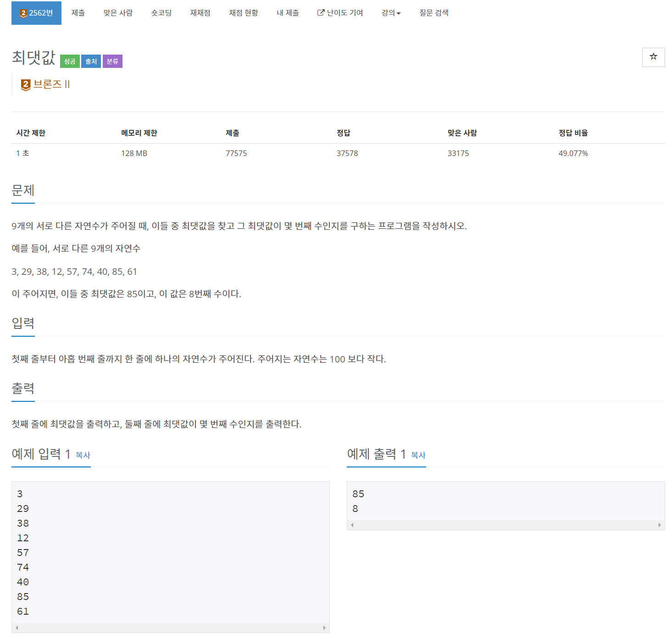The image size is (672, 639).
Task: Open the 맞은 사람 tab
Action: pos(118,13)
